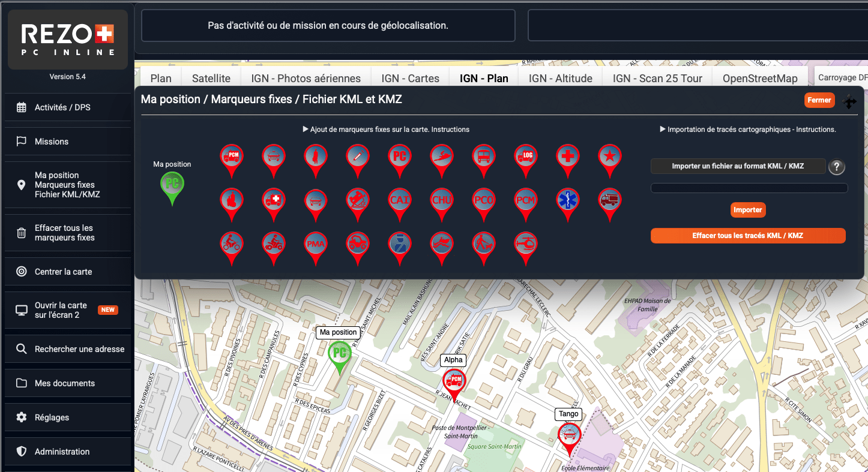868x472 pixels.
Task: Expand fixed markers instructions
Action: point(386,130)
